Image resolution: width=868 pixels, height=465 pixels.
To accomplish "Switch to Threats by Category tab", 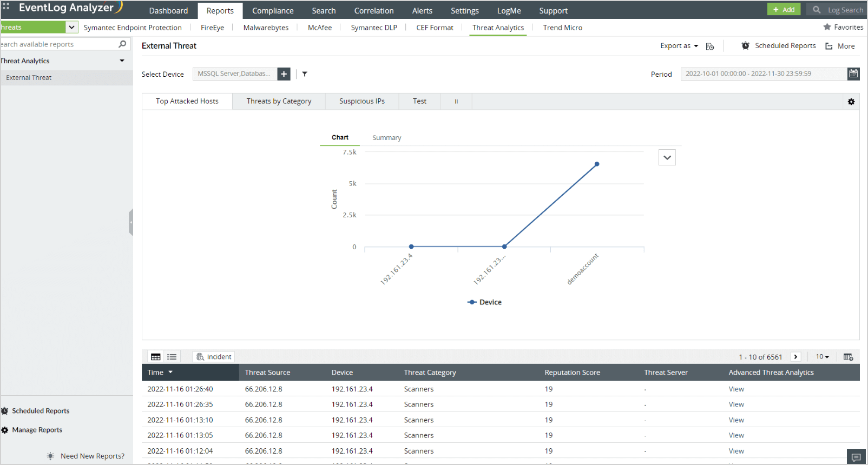I will [x=279, y=101].
